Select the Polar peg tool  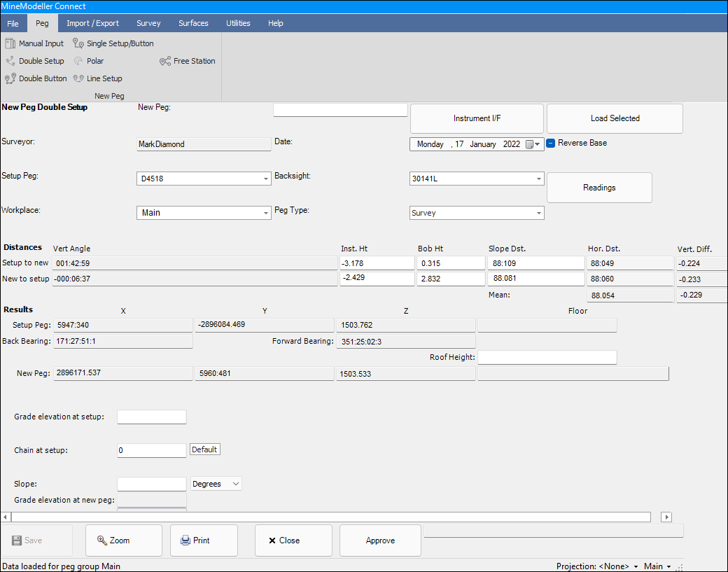coord(89,61)
